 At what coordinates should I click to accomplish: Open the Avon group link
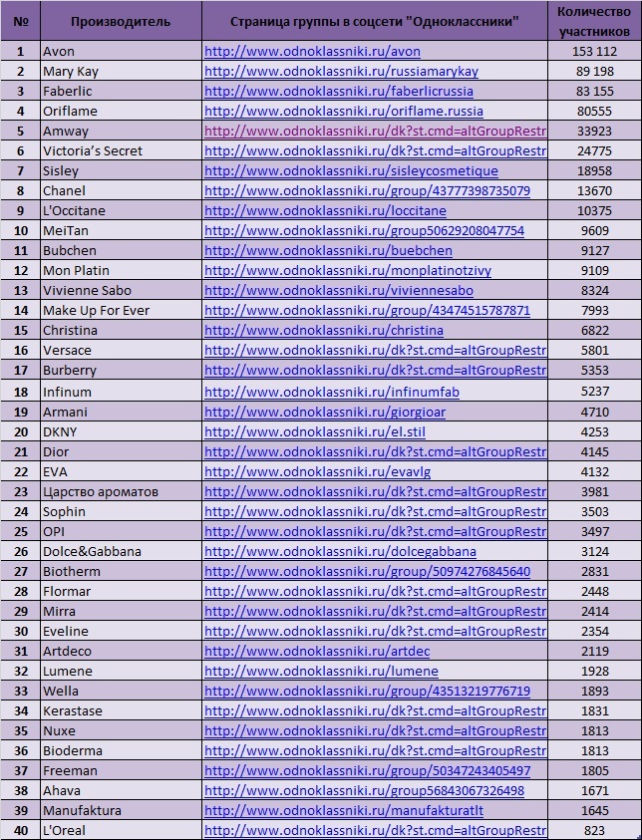click(x=312, y=52)
